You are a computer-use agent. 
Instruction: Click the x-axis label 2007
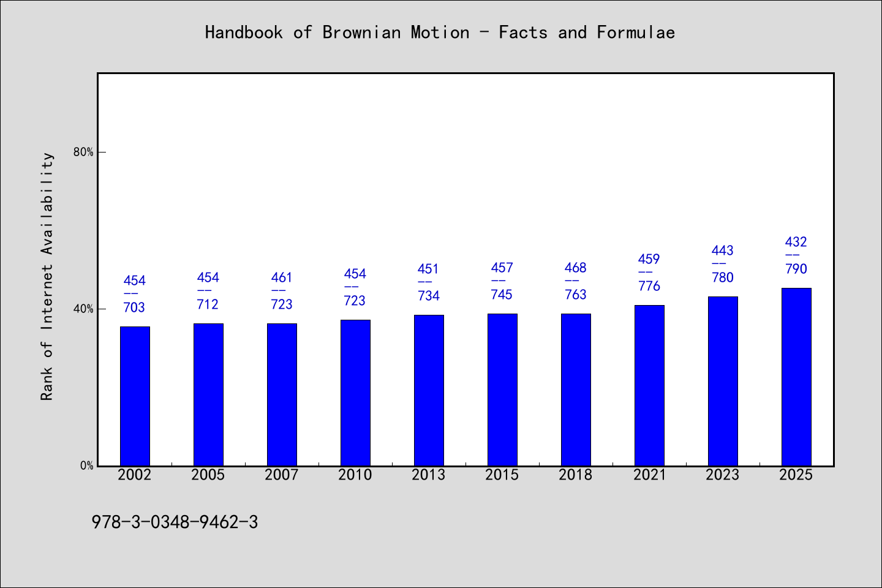click(x=282, y=475)
